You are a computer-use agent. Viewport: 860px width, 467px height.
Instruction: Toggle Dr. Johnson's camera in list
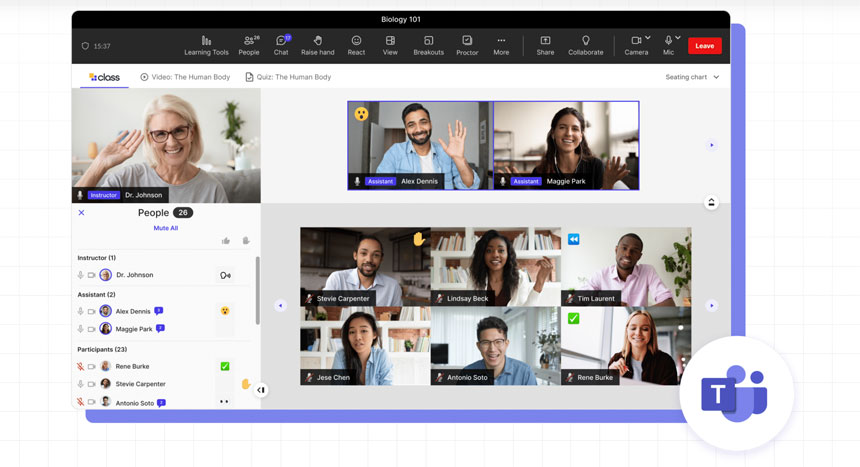pos(92,275)
